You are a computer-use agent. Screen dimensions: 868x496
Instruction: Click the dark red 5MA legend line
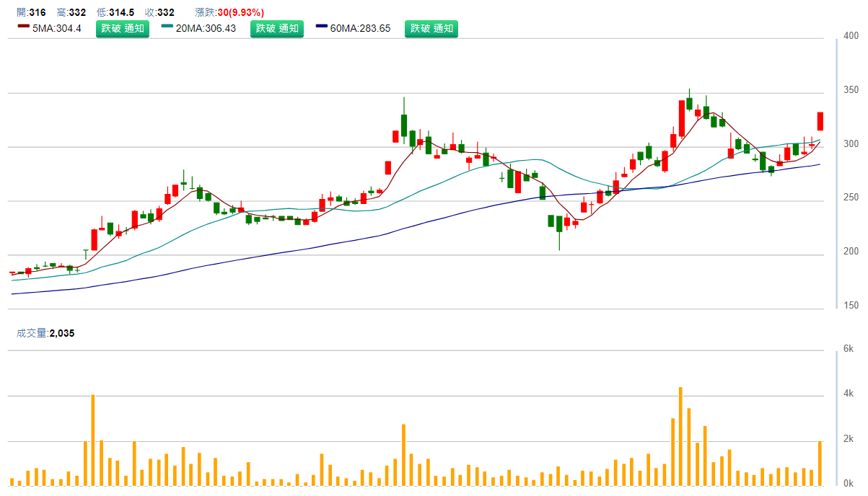tap(22, 27)
